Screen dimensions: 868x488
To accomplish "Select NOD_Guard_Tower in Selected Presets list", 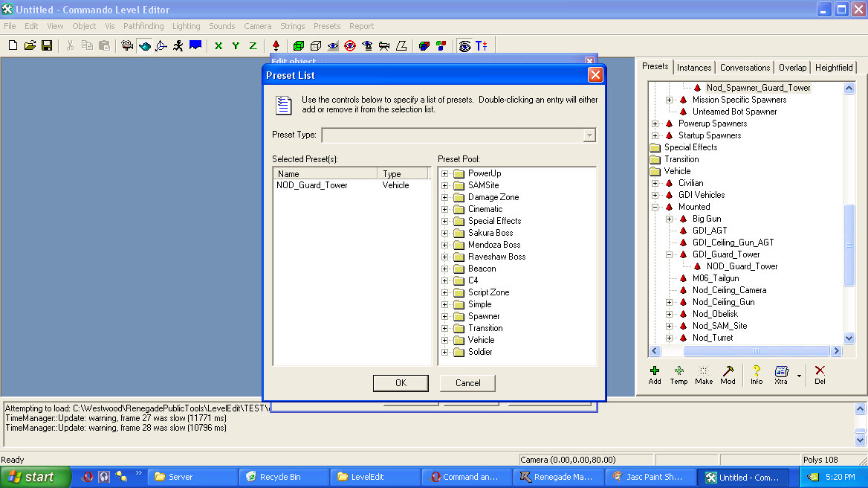I will point(312,185).
